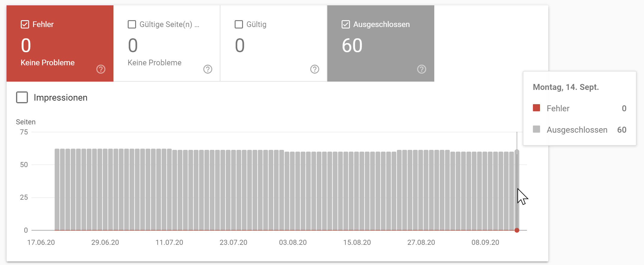
Task: Open help for the Gültig card
Action: pos(315,69)
